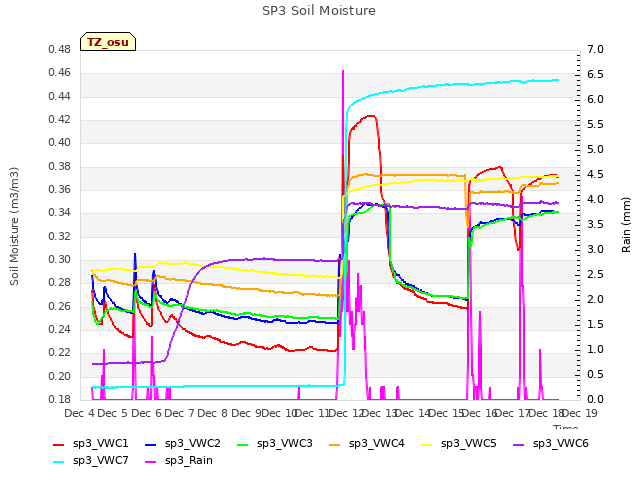Select sp3_VWC6 legend entry

pos(551,444)
